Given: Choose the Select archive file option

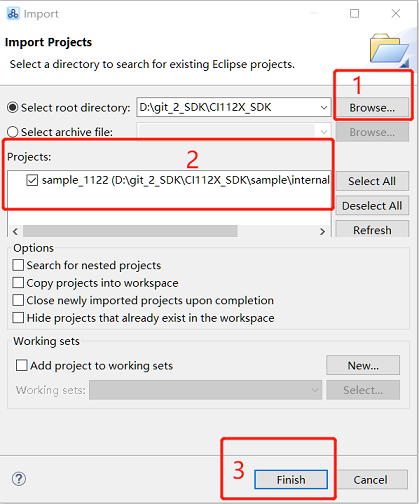Looking at the screenshot, I should tap(13, 132).
